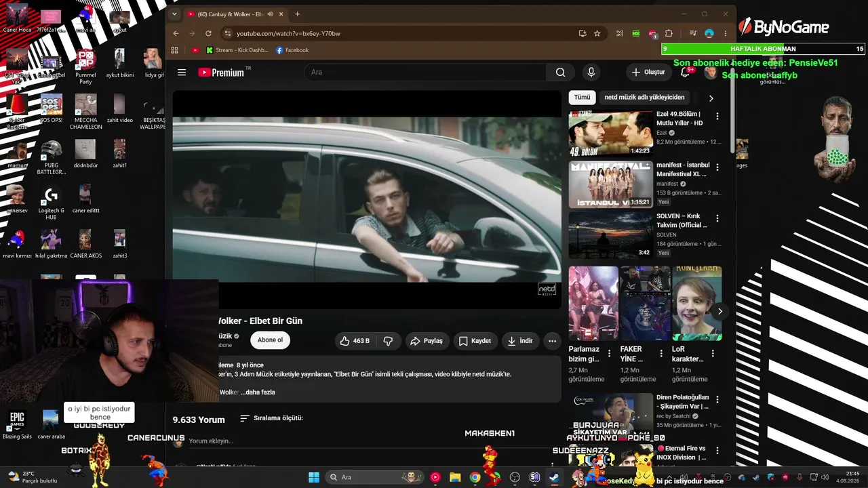Screen dimensions: 868x488
Task: Open options for the manifest Istanbul video
Action: pyautogui.click(x=717, y=167)
